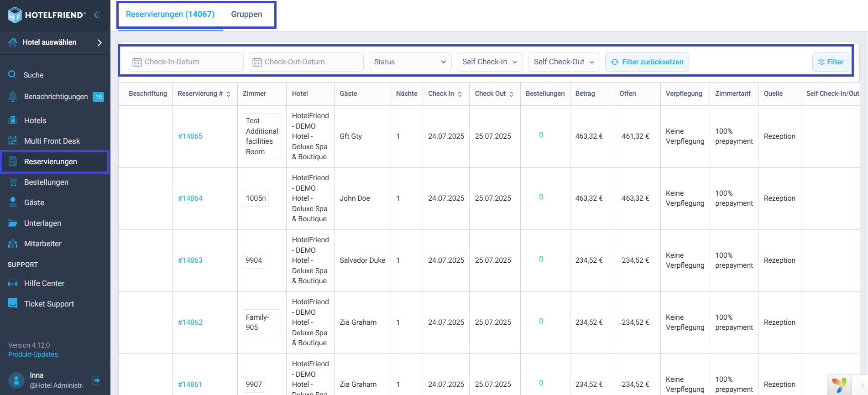The width and height of the screenshot is (868, 395).
Task: Open Benachrichtigungen bell icon
Action: [x=13, y=96]
